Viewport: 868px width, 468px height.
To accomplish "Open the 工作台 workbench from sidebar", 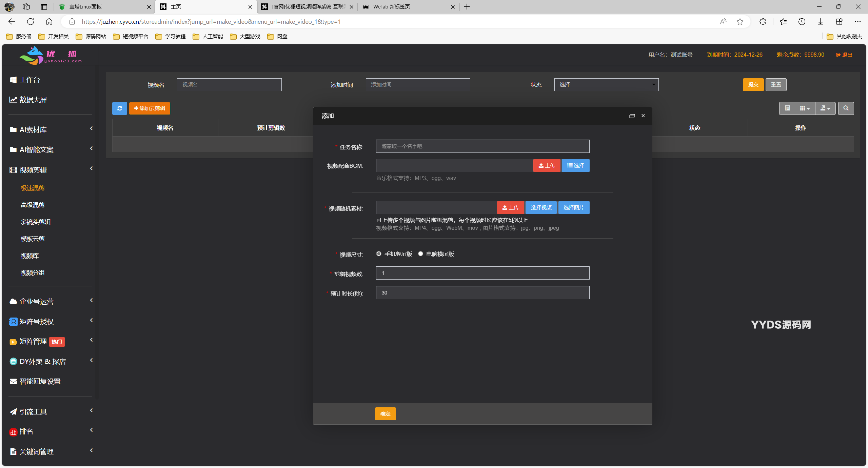I will coord(29,80).
